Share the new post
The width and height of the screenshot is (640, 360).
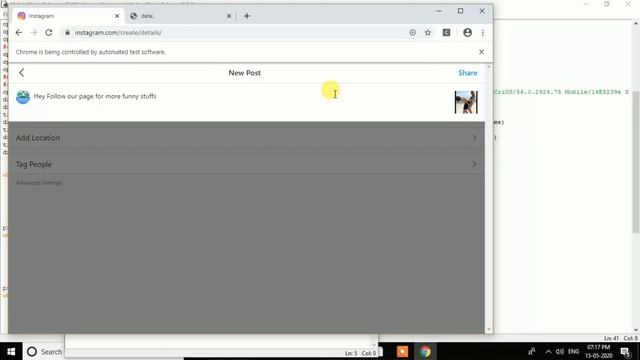pyautogui.click(x=467, y=73)
